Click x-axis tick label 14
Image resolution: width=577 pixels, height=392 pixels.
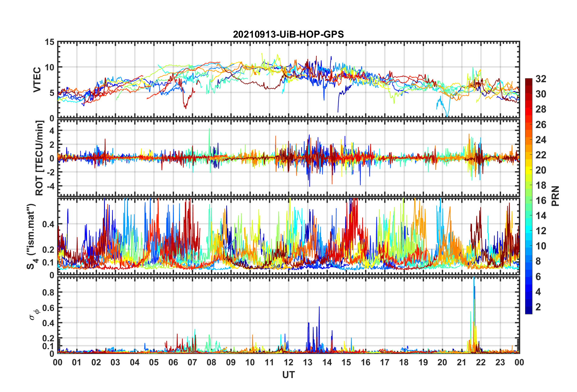327,363
